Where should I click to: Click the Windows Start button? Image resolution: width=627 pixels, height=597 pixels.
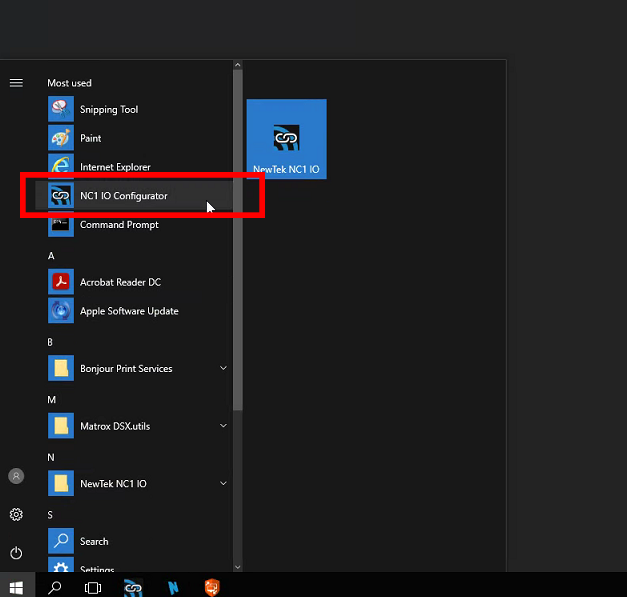point(16,587)
